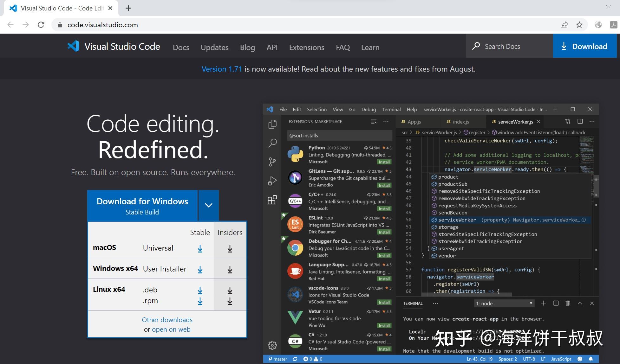Screen dimensions: 620x364
Task: Follow the Other downloads link
Action: tap(167, 320)
